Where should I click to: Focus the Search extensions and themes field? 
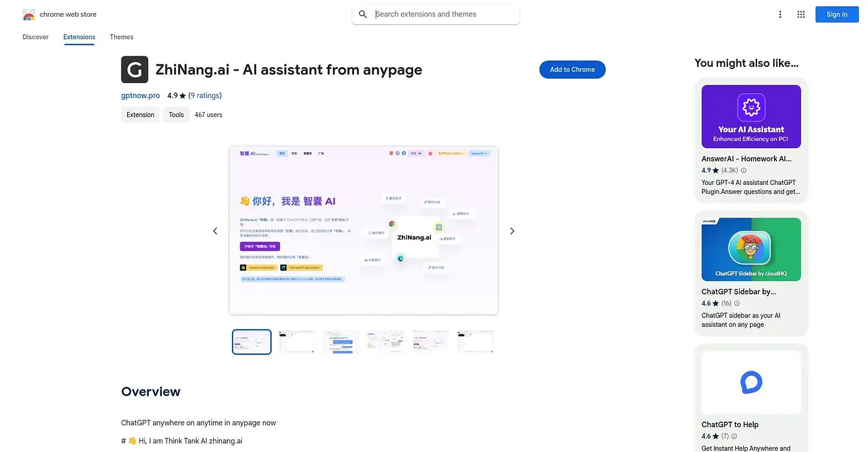(x=435, y=14)
